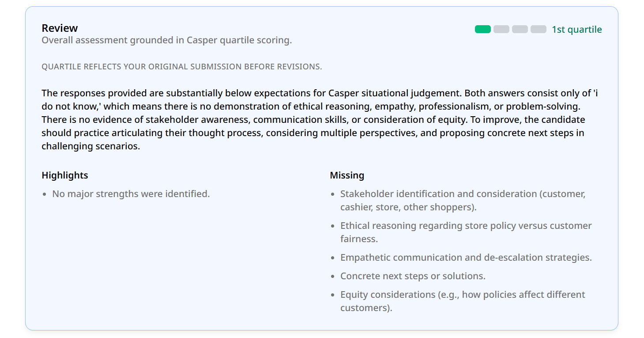Click the 'No major strengths were identified' bullet
The height and width of the screenshot is (338, 644).
(x=131, y=194)
